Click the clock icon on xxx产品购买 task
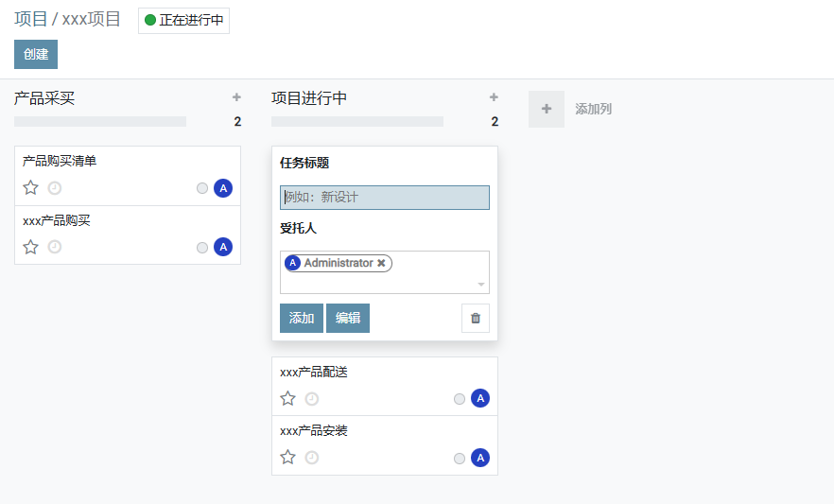The width and height of the screenshot is (834, 504). [55, 247]
